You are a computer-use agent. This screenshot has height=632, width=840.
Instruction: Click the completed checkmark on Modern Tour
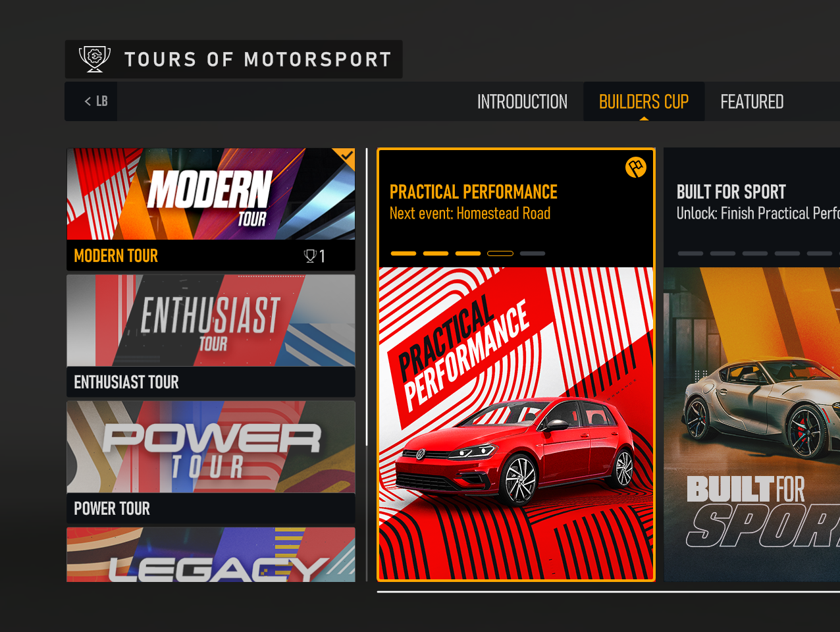[346, 157]
